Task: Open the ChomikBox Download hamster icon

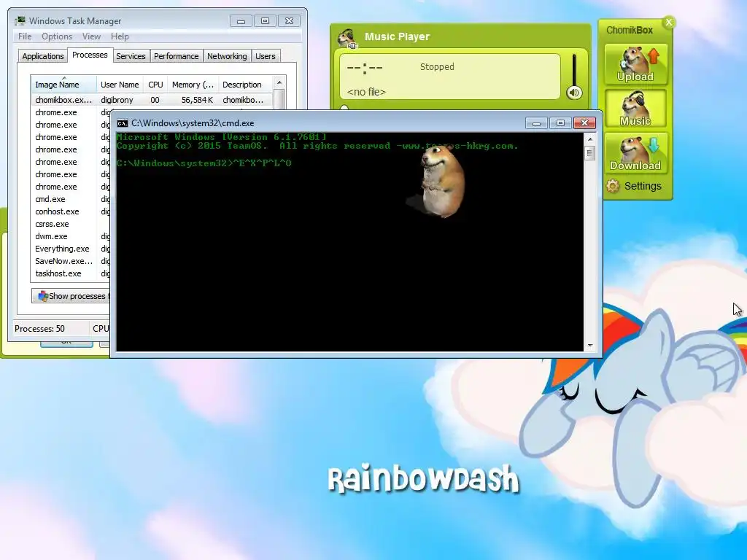Action: (635, 153)
